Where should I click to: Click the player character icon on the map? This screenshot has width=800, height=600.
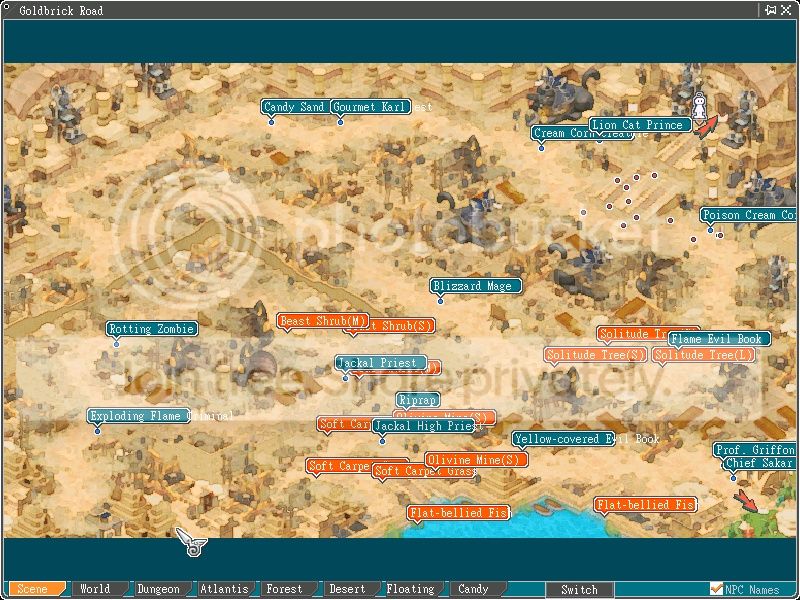click(699, 106)
